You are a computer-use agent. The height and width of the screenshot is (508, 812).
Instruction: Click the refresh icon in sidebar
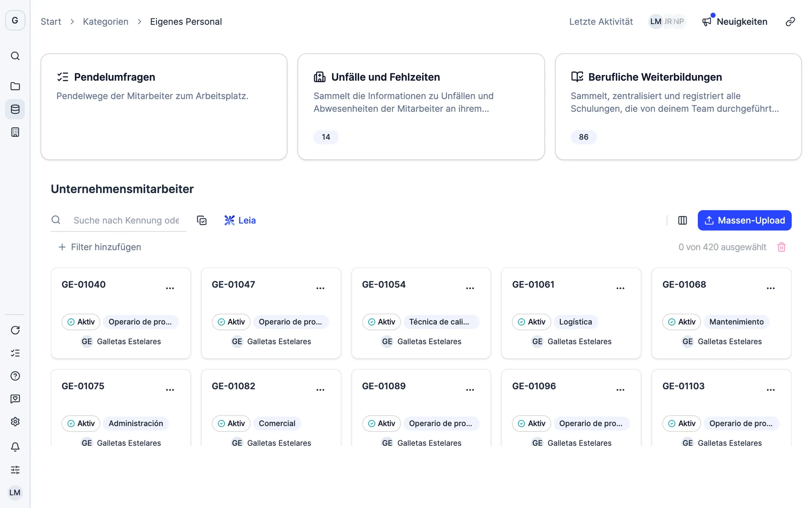point(15,330)
